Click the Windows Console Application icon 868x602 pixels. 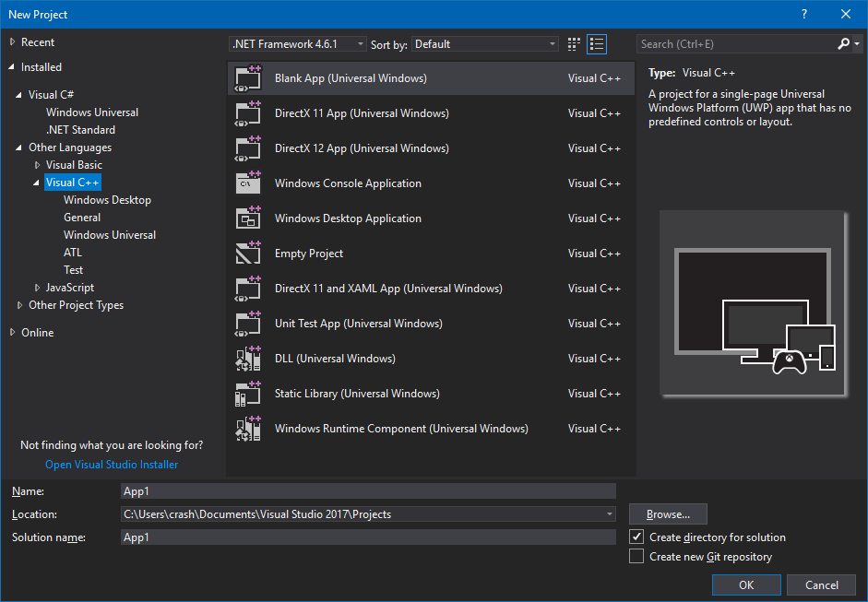pos(248,183)
